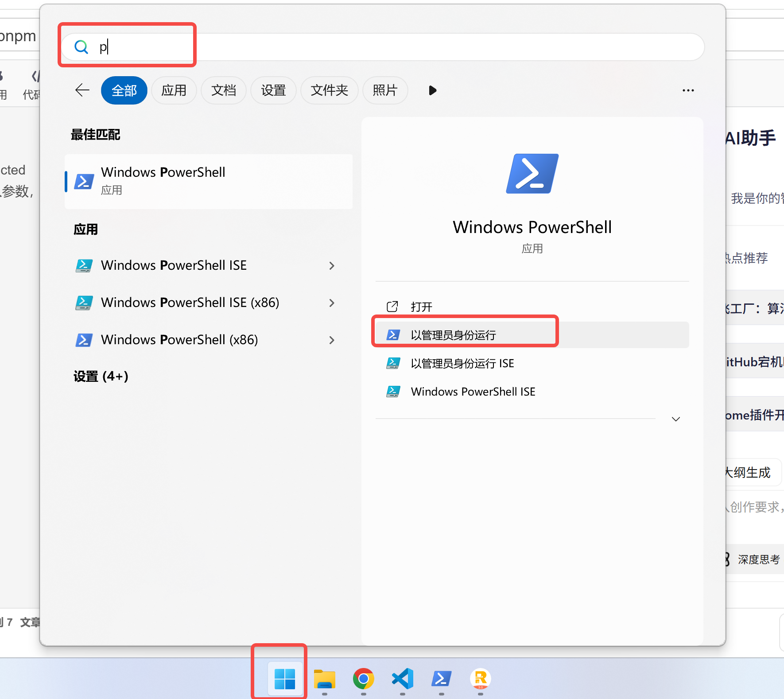Click 打开 to open PowerShell
Viewport: 784px width, 699px height.
[532, 307]
